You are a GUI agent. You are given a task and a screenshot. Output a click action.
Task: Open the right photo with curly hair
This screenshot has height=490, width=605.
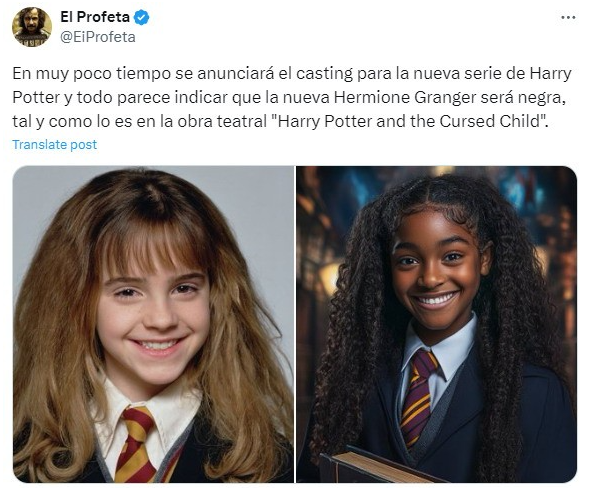436,324
